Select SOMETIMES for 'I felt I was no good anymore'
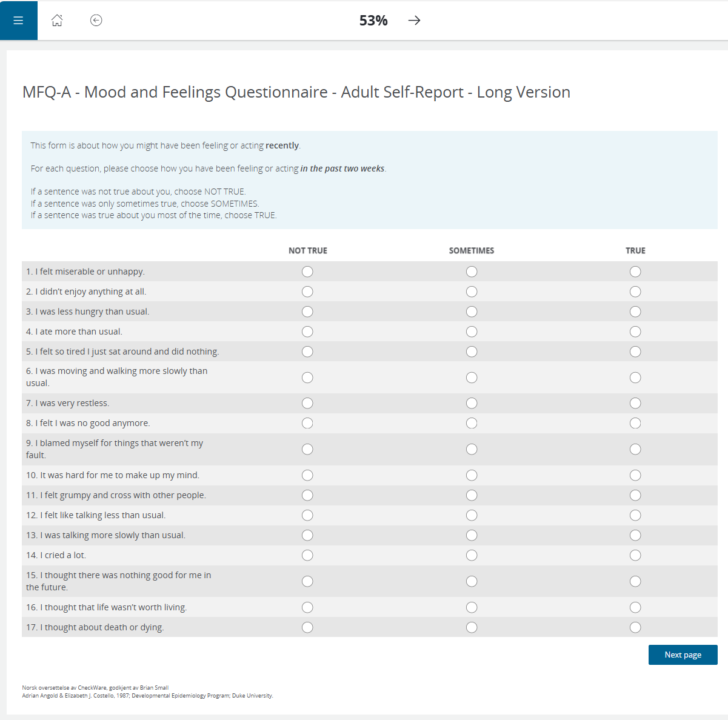 (x=472, y=423)
